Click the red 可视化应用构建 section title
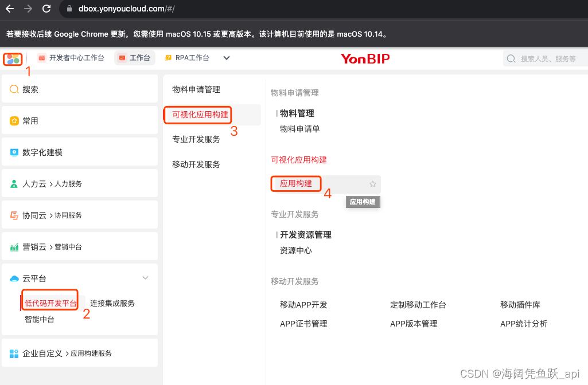The image size is (588, 385). pyautogui.click(x=299, y=160)
